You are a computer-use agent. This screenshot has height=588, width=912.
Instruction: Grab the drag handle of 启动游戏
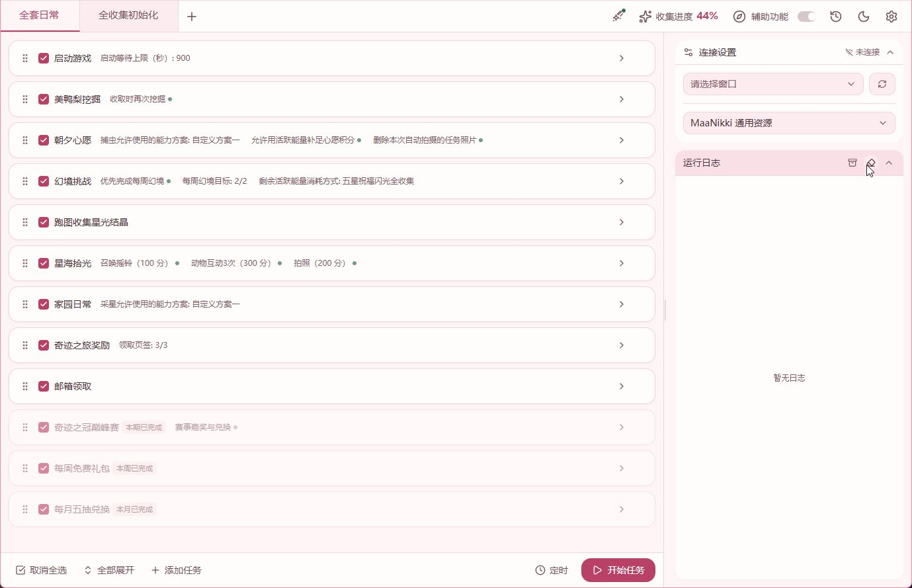pyautogui.click(x=25, y=58)
